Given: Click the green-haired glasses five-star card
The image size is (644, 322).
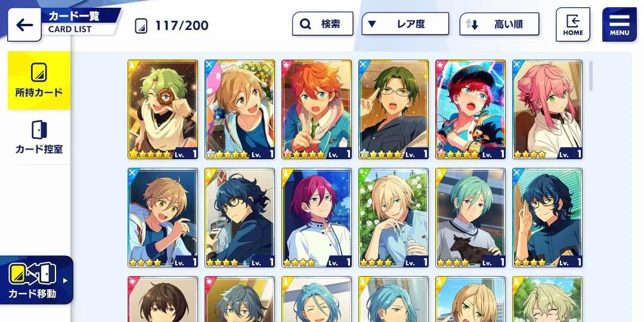Looking at the screenshot, I should click(394, 110).
